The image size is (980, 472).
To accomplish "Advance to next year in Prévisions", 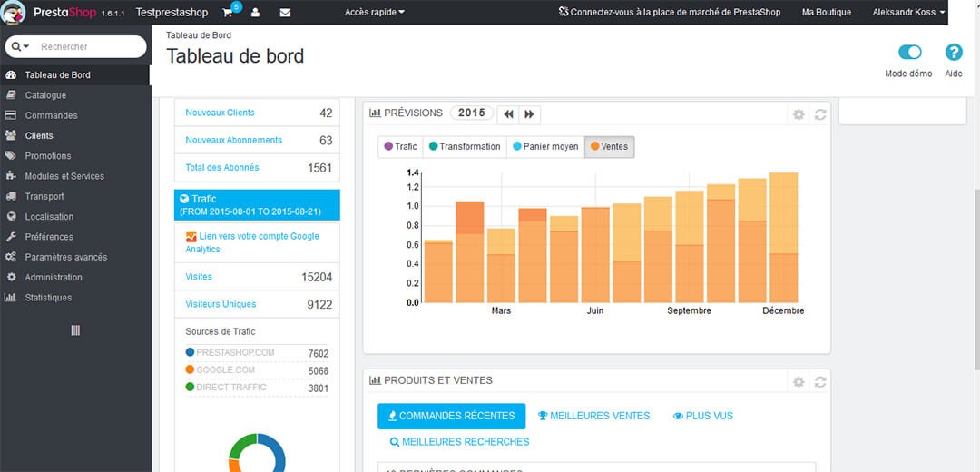I will click(530, 114).
